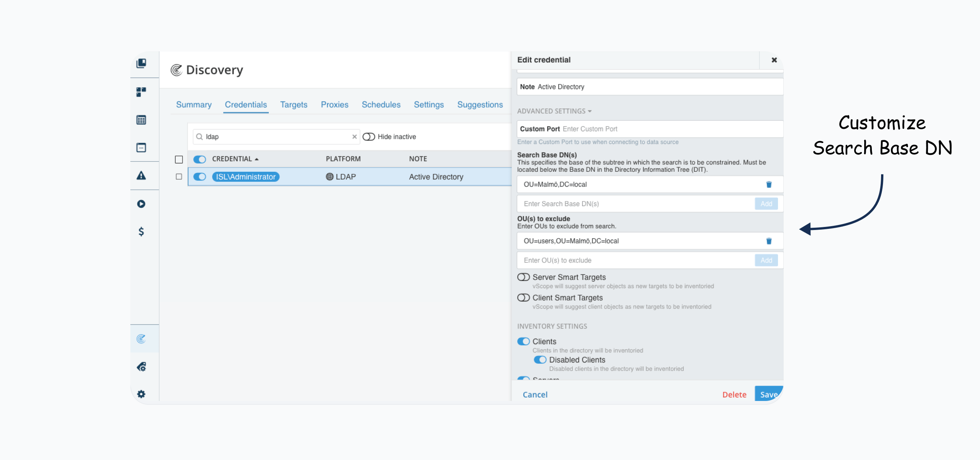The height and width of the screenshot is (460, 980).
Task: Click the Note field containing Active Directory
Action: click(x=650, y=87)
